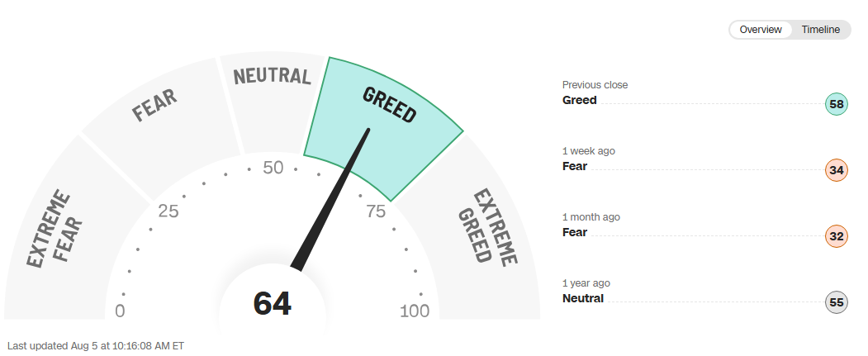Switch to the Timeline view

820,30
